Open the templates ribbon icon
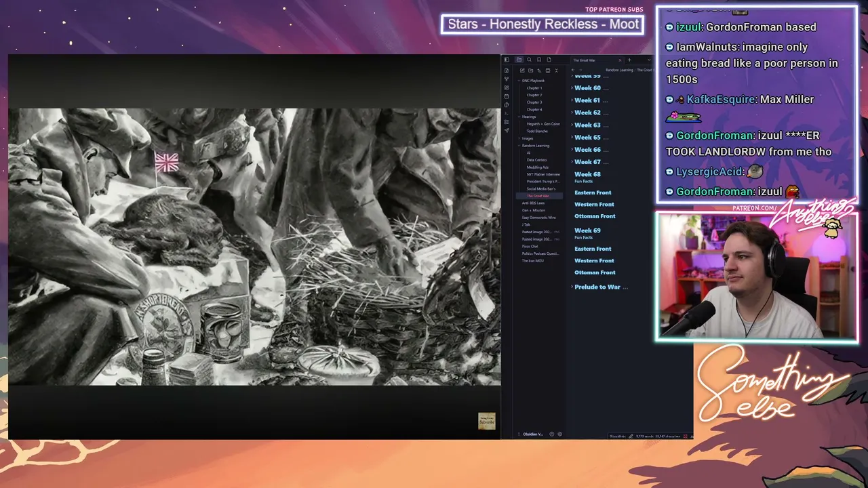Viewport: 868px width, 488px height. coord(507,105)
